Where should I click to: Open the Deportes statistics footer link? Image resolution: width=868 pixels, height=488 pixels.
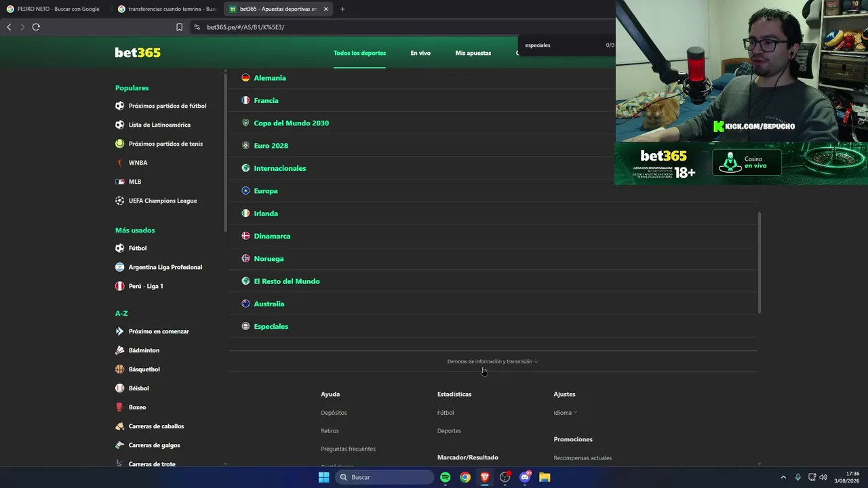pyautogui.click(x=449, y=431)
